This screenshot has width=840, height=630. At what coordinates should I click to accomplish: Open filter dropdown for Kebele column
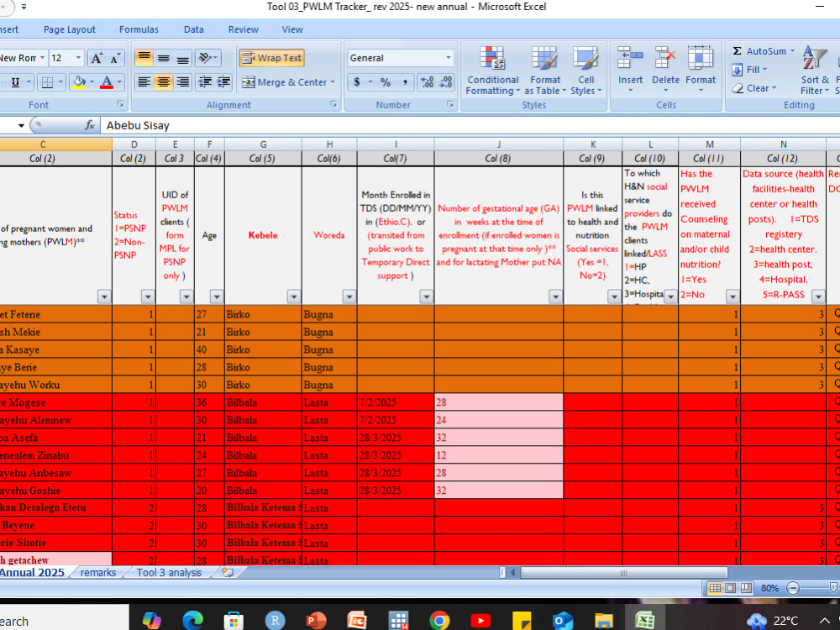tap(293, 297)
